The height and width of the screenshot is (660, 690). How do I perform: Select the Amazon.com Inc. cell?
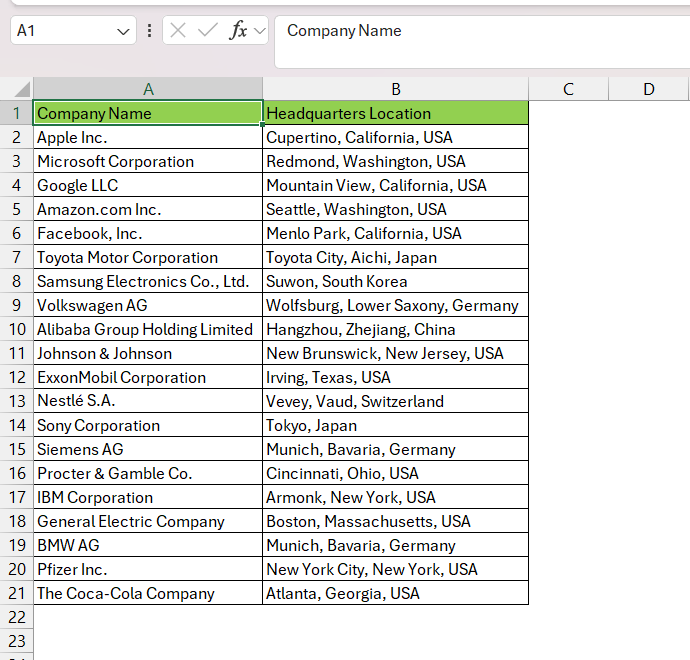(148, 209)
